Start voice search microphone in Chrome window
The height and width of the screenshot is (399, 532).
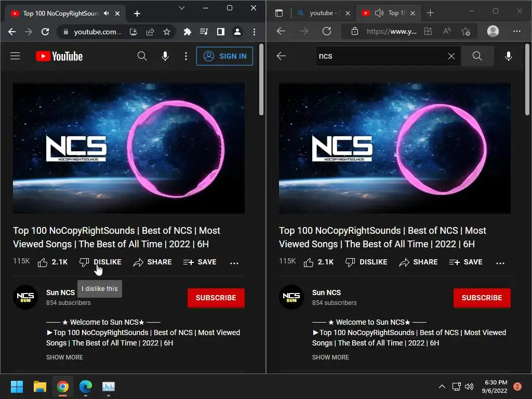[165, 56]
